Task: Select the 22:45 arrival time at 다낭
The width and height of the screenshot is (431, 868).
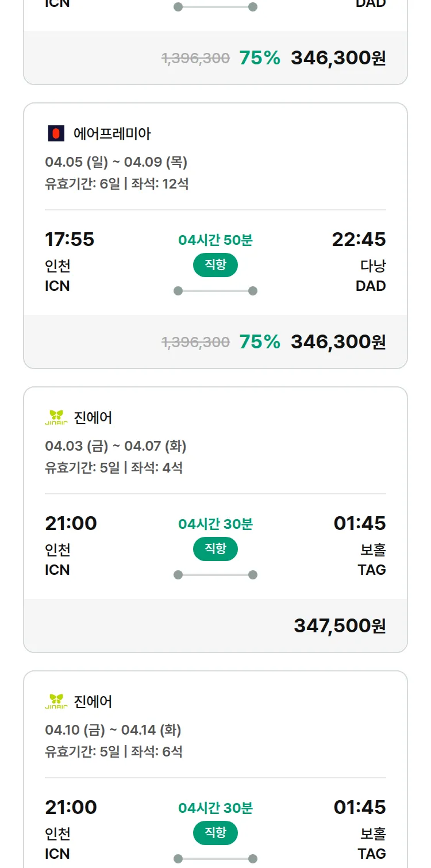Action: [x=359, y=239]
